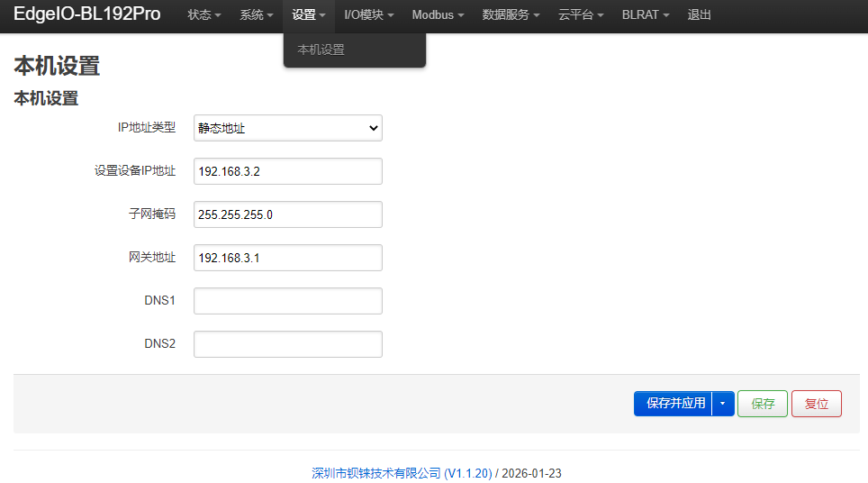The height and width of the screenshot is (483, 868).
Task: Click 退出 to log out
Action: click(x=699, y=15)
